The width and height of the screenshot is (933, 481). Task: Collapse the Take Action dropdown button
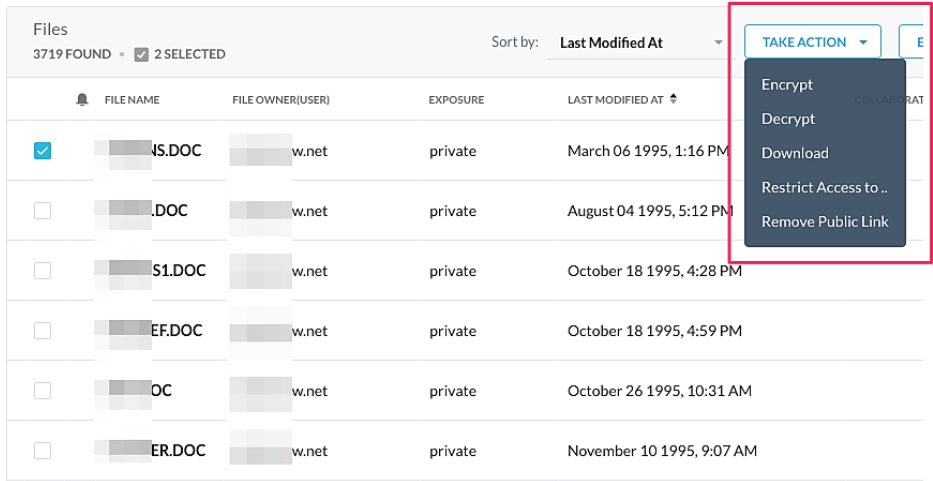pos(813,42)
